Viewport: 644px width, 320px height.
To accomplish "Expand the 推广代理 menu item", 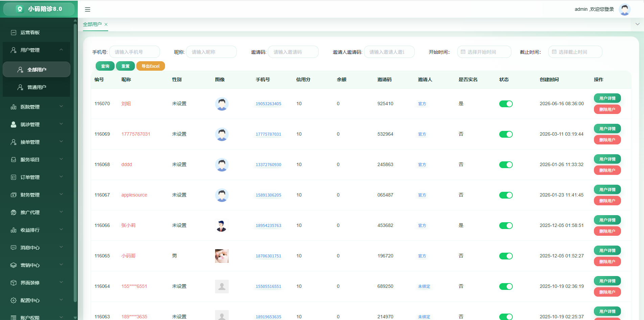I will point(37,212).
